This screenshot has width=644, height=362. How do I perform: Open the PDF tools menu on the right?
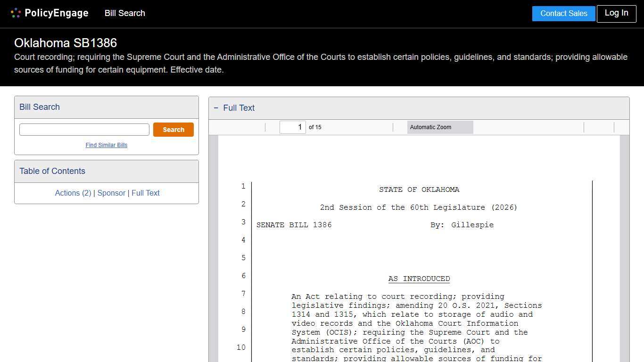coord(621,127)
